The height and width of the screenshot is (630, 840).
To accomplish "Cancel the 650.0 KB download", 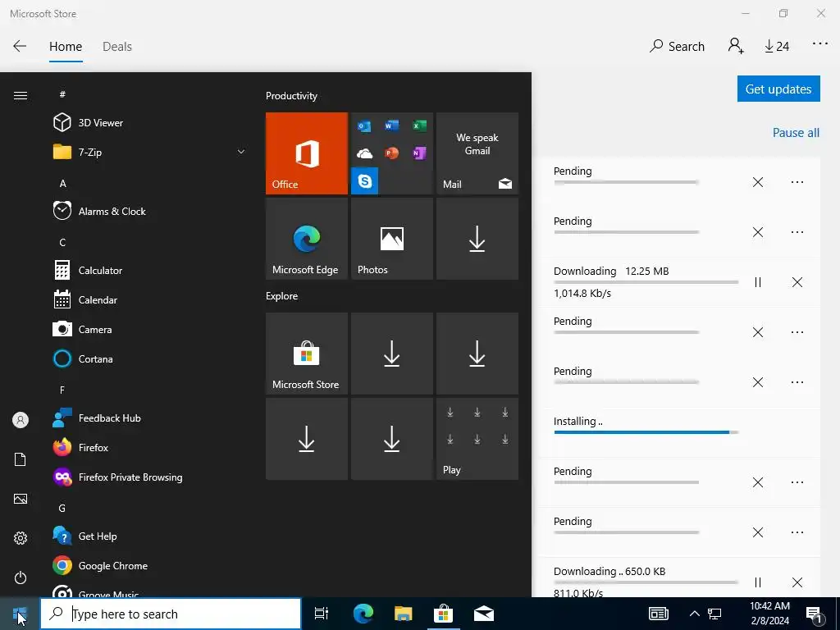I will tap(797, 582).
